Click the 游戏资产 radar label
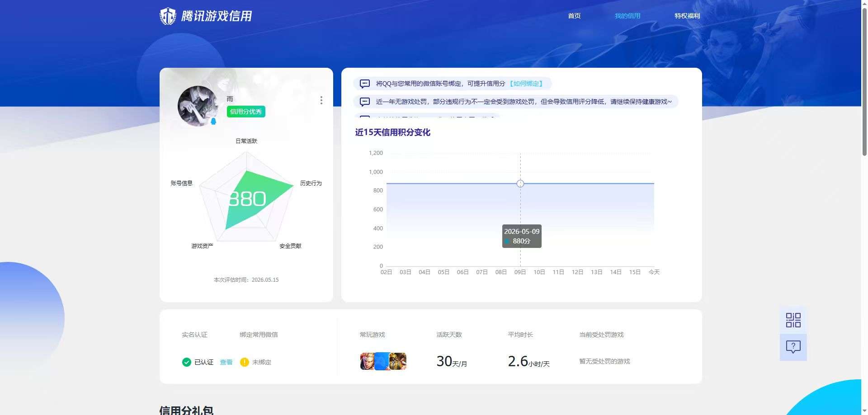 click(x=202, y=246)
